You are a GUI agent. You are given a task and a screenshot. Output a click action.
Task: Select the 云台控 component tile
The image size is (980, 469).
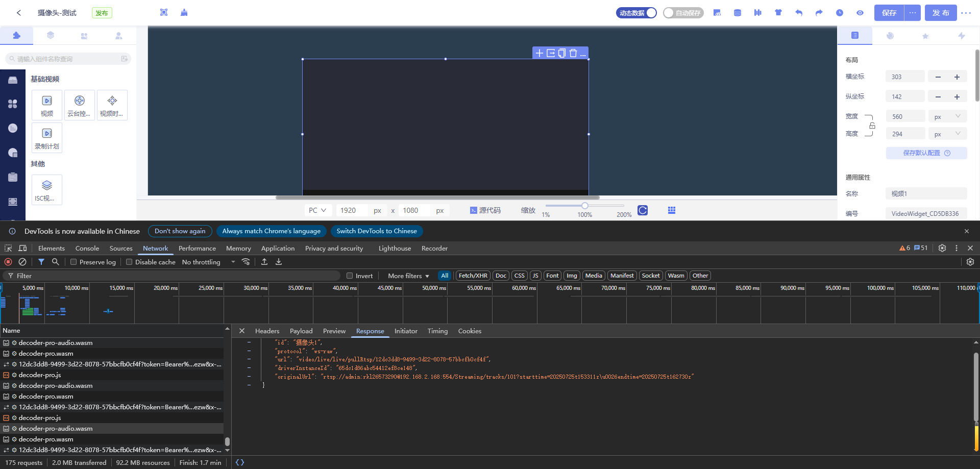(x=80, y=105)
